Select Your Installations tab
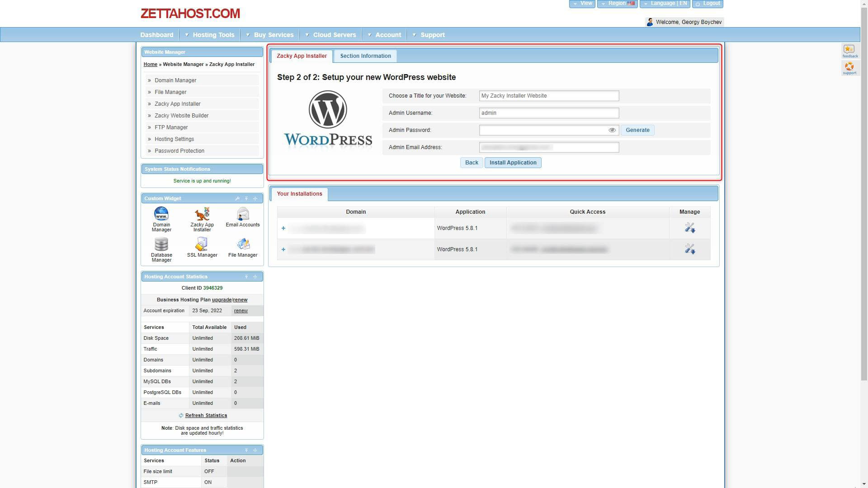 [x=299, y=194]
